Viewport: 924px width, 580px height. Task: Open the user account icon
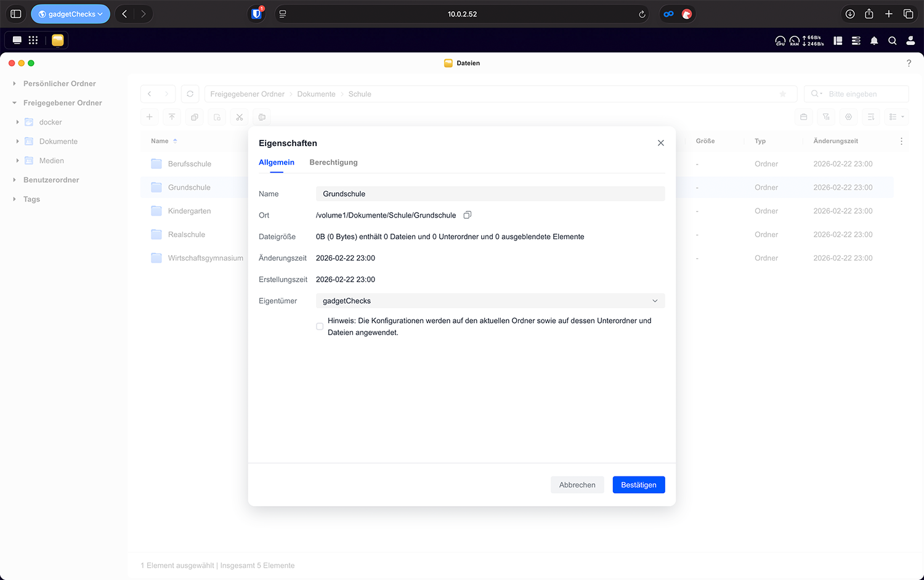click(910, 41)
